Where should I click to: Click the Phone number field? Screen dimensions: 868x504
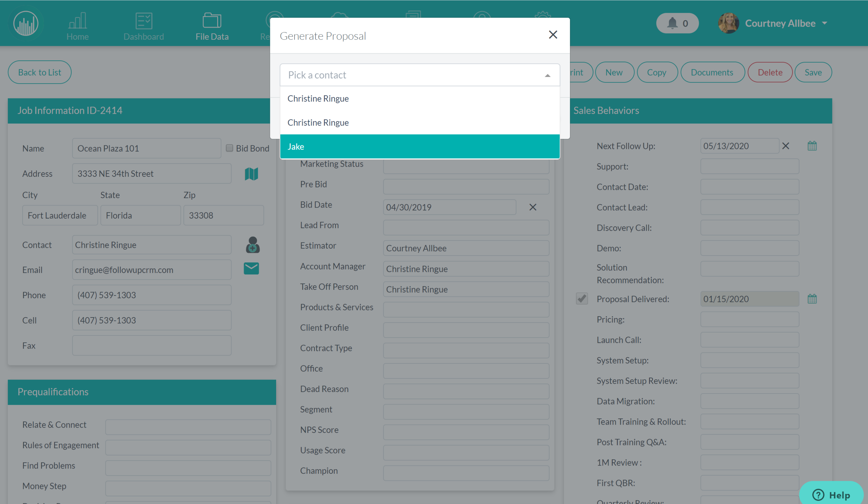click(x=152, y=295)
